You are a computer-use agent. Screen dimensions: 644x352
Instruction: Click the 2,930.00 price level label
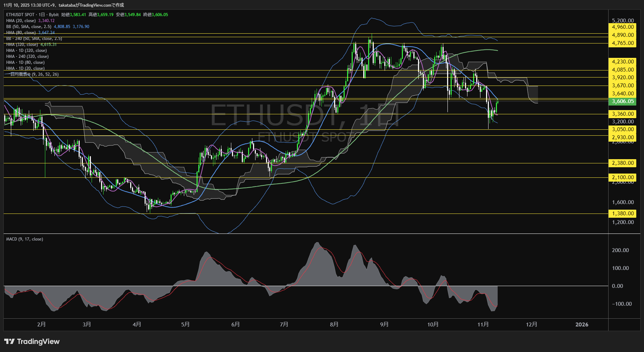point(623,137)
